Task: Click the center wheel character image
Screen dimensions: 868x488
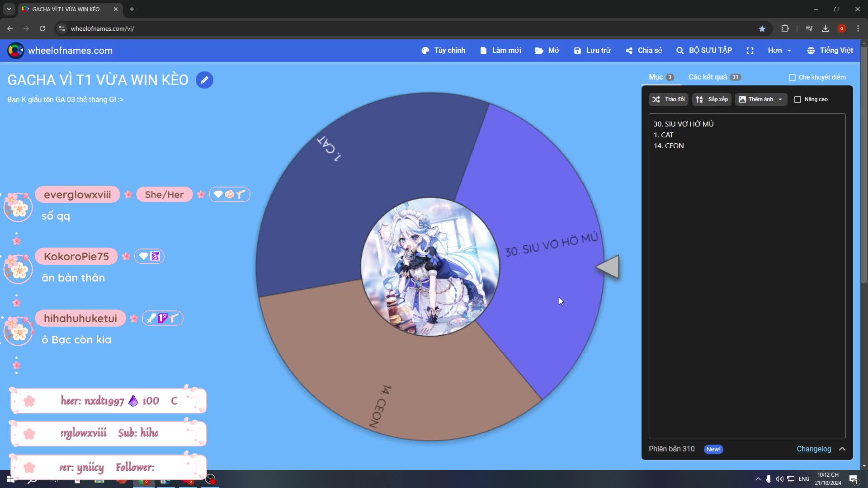Action: 430,267
